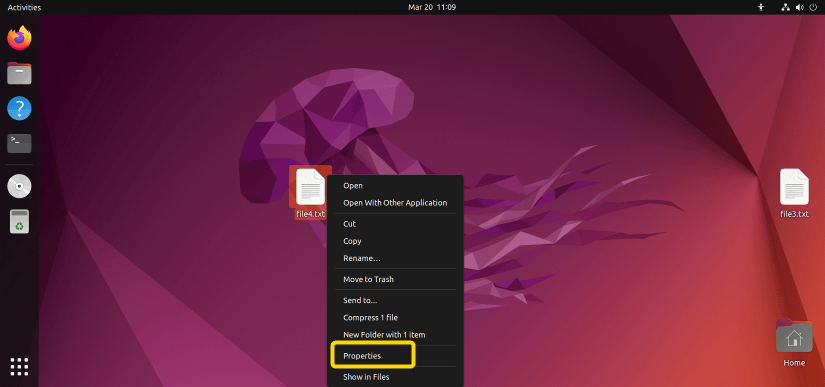Click the file4.txt label text
This screenshot has height=387, width=825.
[310, 215]
